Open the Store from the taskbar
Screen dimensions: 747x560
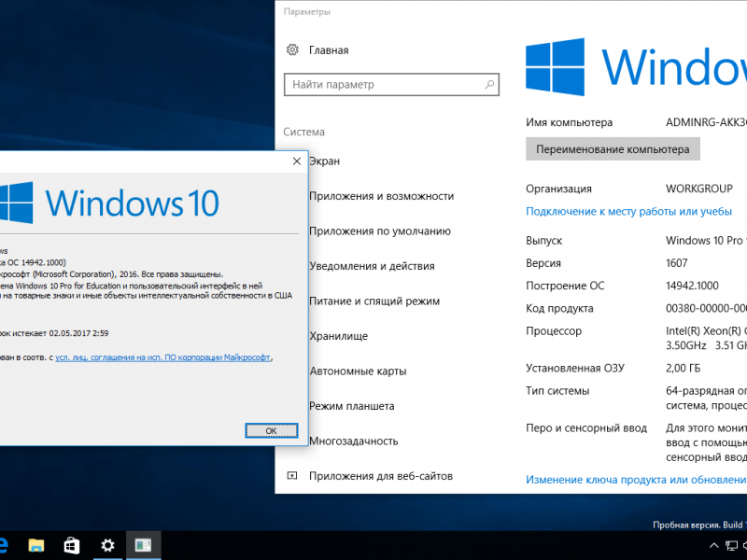72,545
